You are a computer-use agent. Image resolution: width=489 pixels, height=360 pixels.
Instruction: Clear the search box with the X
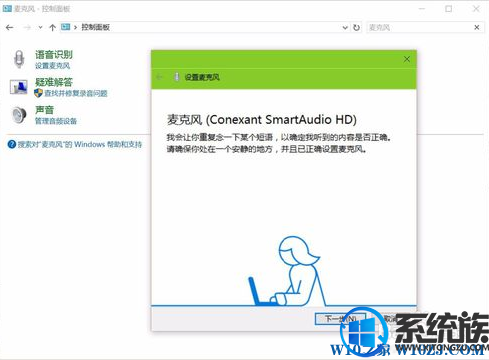pyautogui.click(x=477, y=27)
